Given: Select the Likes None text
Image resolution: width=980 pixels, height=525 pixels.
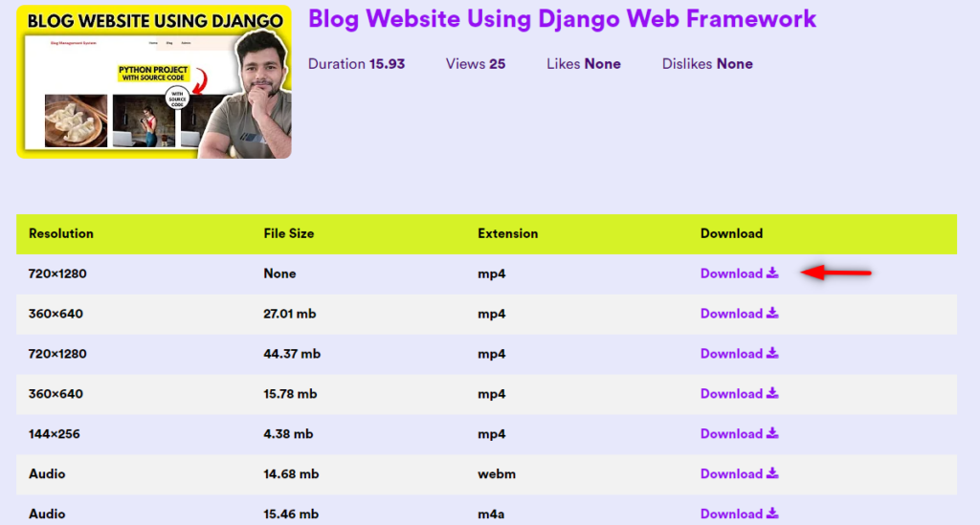Looking at the screenshot, I should pyautogui.click(x=584, y=64).
